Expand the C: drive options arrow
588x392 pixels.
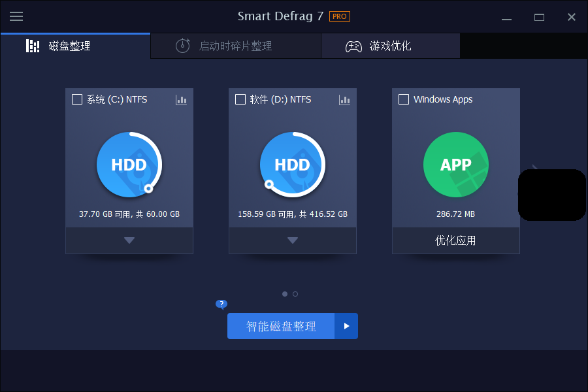129,240
